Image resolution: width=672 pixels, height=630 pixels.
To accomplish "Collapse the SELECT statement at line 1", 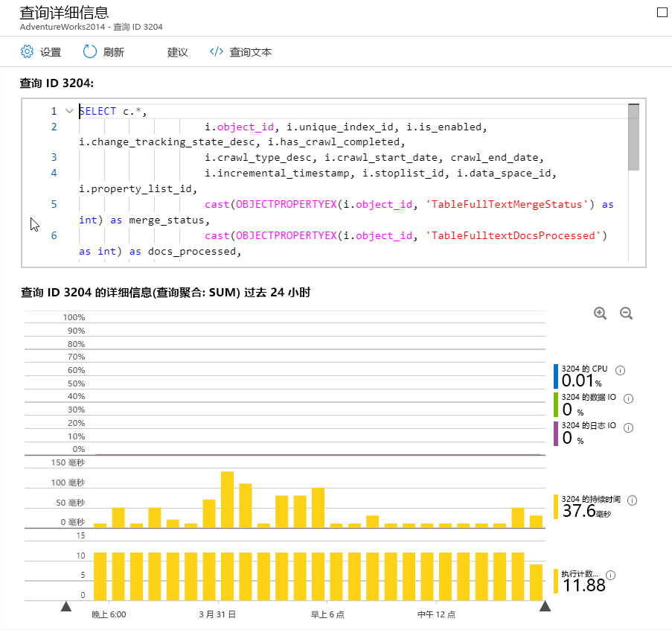I will (x=69, y=111).
